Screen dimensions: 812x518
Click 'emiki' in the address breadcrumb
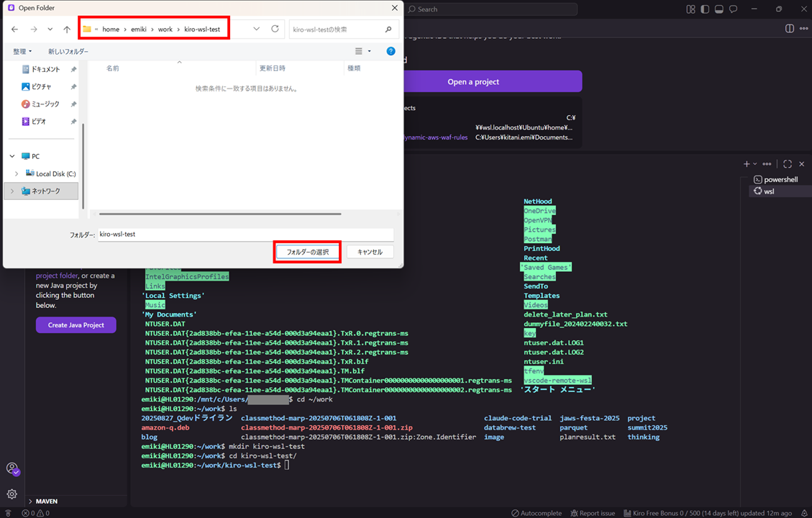pyautogui.click(x=139, y=29)
